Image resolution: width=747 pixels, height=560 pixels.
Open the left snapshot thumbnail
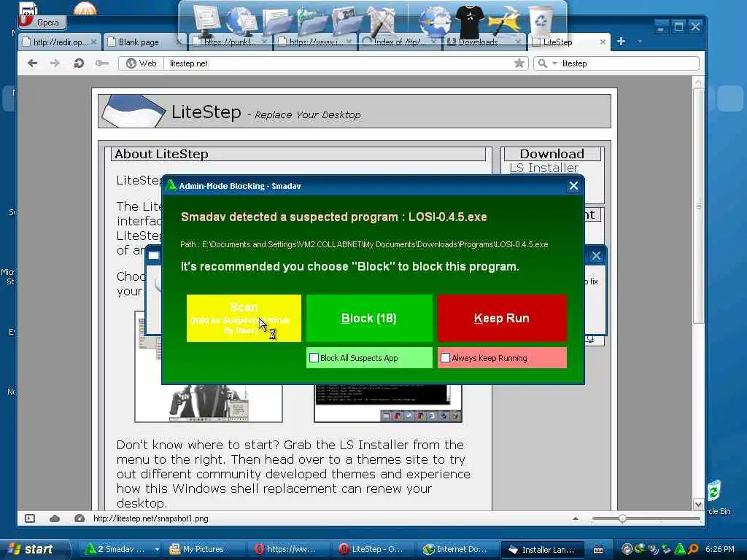(209, 402)
